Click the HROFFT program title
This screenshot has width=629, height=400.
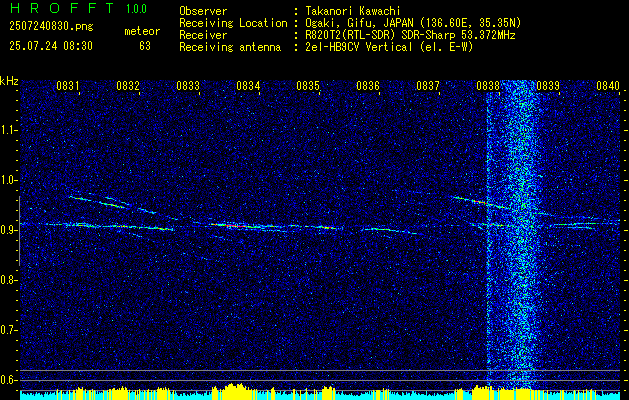(x=61, y=8)
